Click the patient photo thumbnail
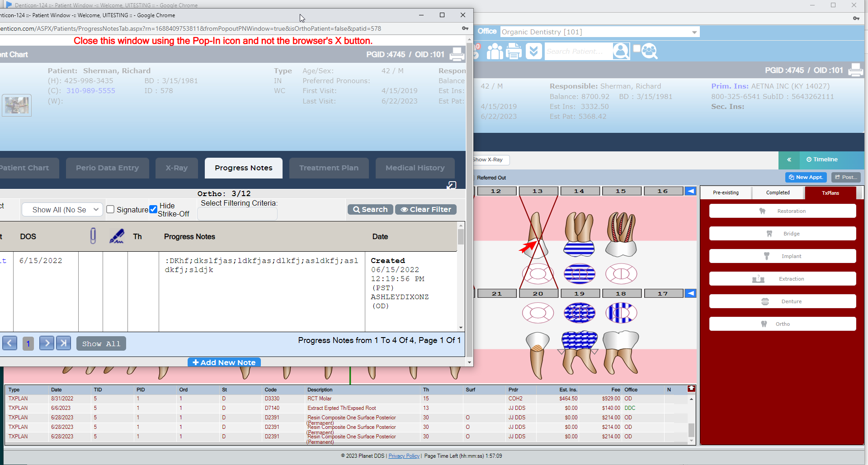This screenshot has width=868, height=465. point(17,105)
